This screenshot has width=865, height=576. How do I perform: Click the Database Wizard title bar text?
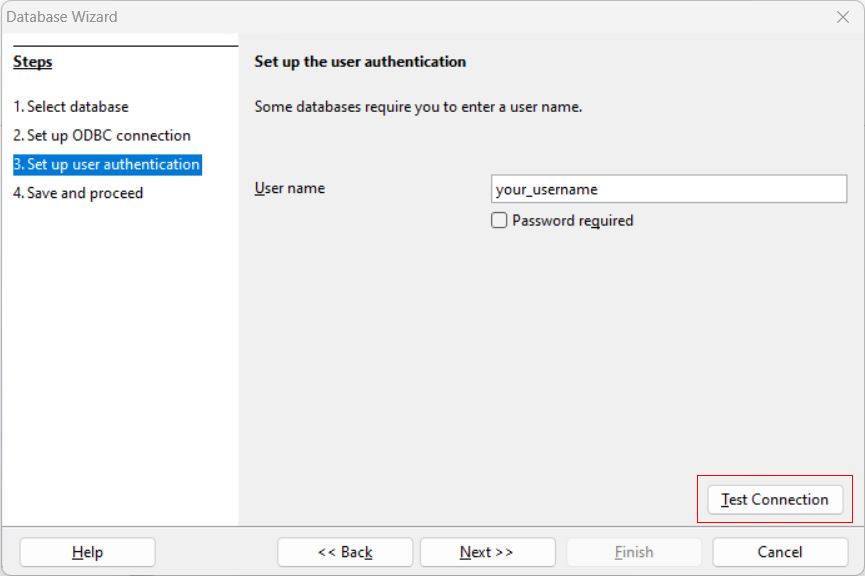click(62, 17)
